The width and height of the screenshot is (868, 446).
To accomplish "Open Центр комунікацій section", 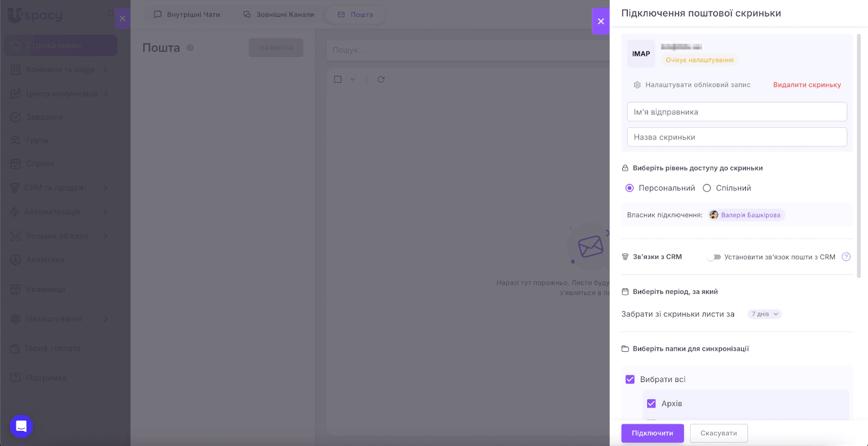I will [61, 94].
